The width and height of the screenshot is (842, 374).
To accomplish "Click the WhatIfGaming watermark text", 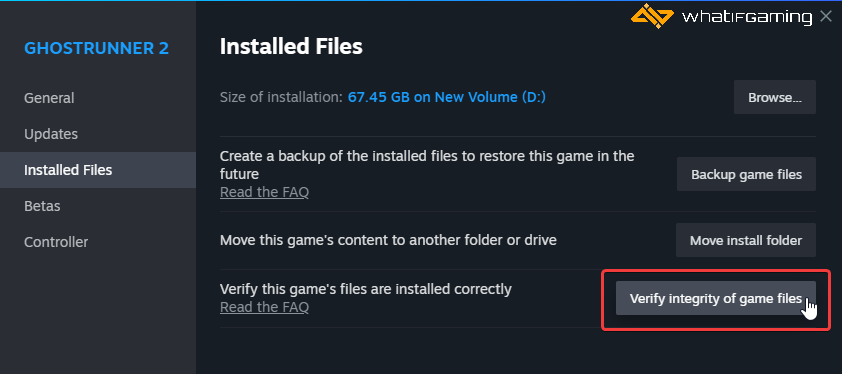I will pos(746,17).
